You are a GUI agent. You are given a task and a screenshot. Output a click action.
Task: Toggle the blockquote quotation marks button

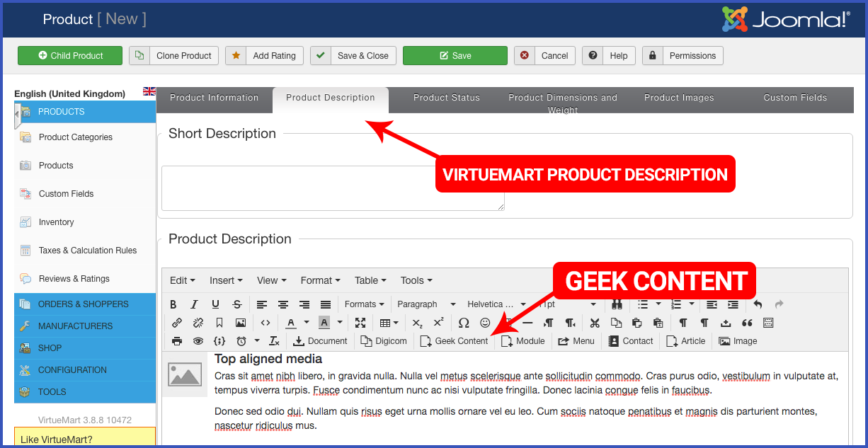tap(747, 323)
